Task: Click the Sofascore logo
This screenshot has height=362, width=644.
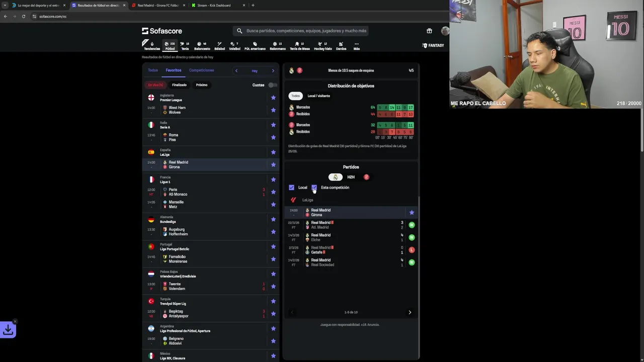Action: (x=162, y=31)
